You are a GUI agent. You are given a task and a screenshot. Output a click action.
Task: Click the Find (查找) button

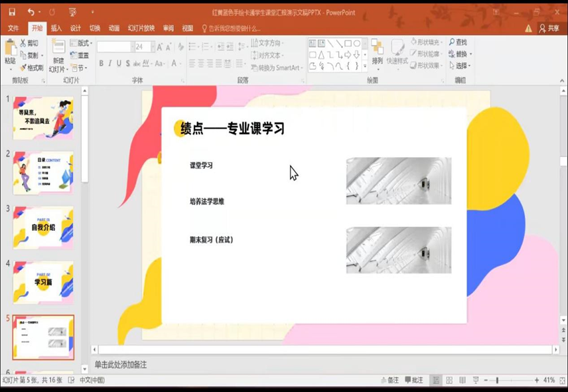coord(458,42)
